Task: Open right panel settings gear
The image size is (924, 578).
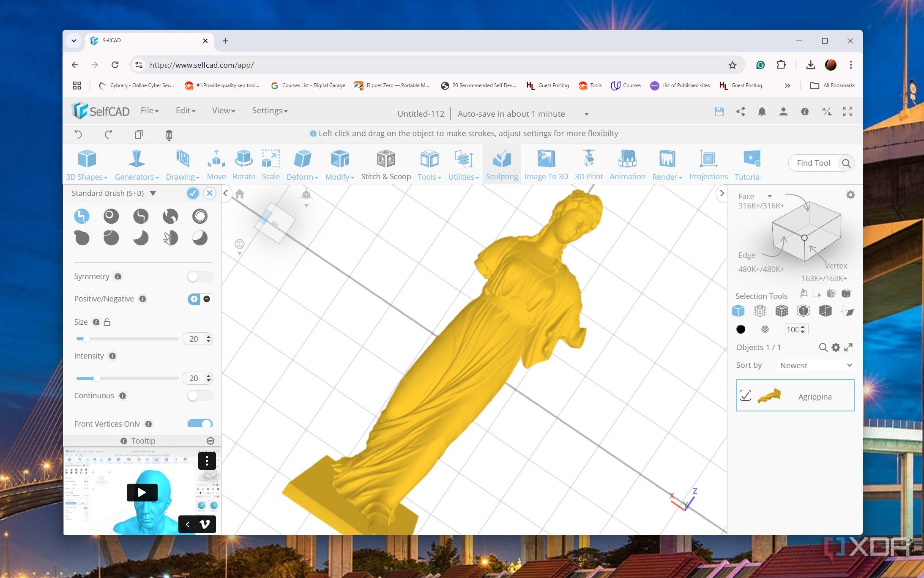Action: (x=850, y=195)
